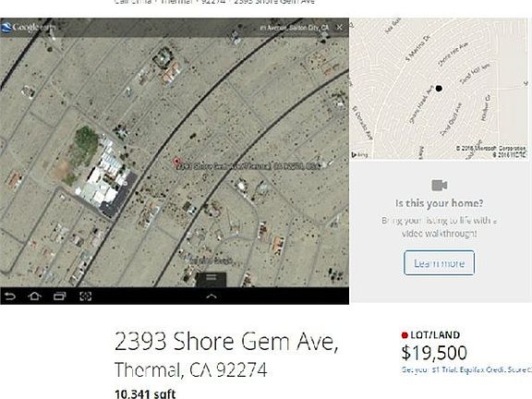Tap the Android back arrow icon
532x399 pixels.
(x=10, y=296)
